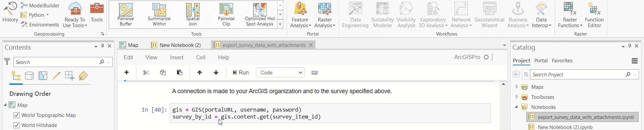Open the Python window
The width and height of the screenshot is (644, 130).
(35, 15)
